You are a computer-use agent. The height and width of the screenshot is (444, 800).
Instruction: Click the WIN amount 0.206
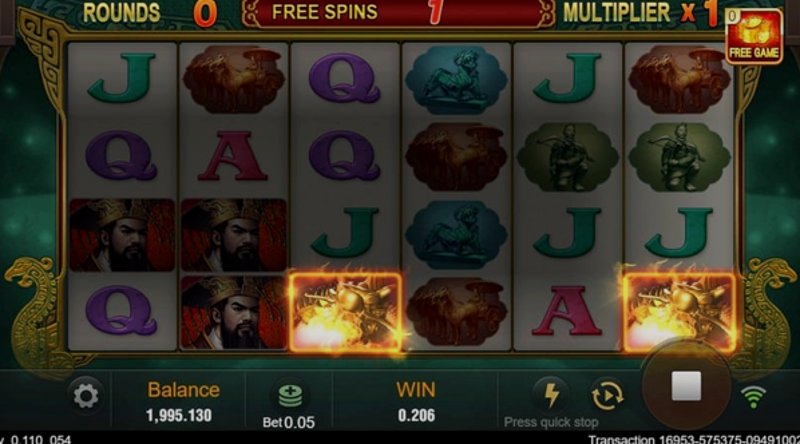416,415
